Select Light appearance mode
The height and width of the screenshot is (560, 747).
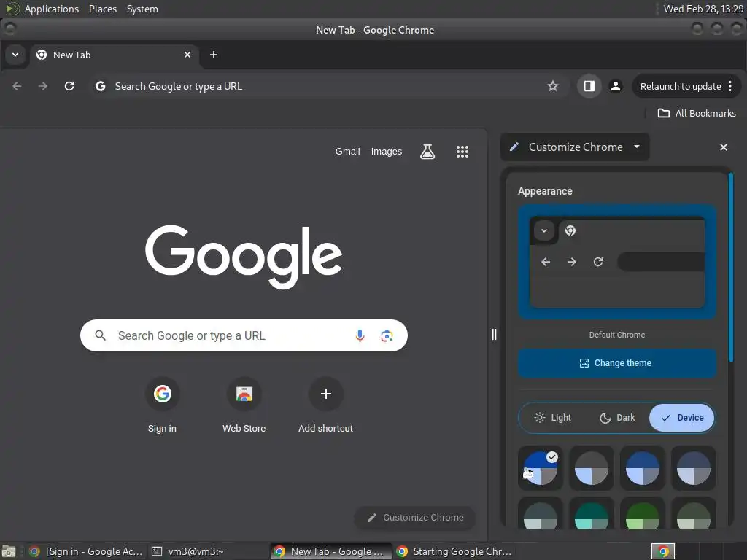pyautogui.click(x=553, y=418)
